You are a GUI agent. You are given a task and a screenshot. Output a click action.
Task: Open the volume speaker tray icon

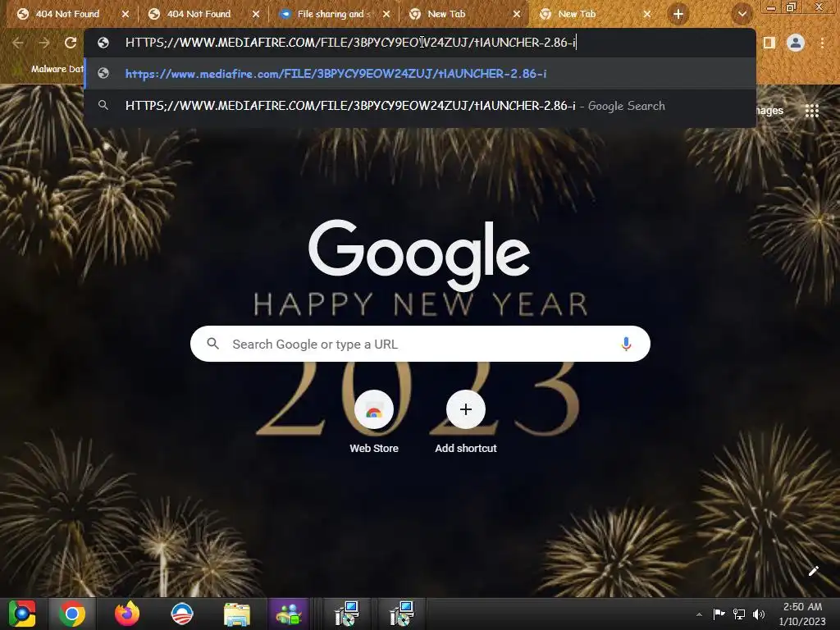click(x=759, y=614)
